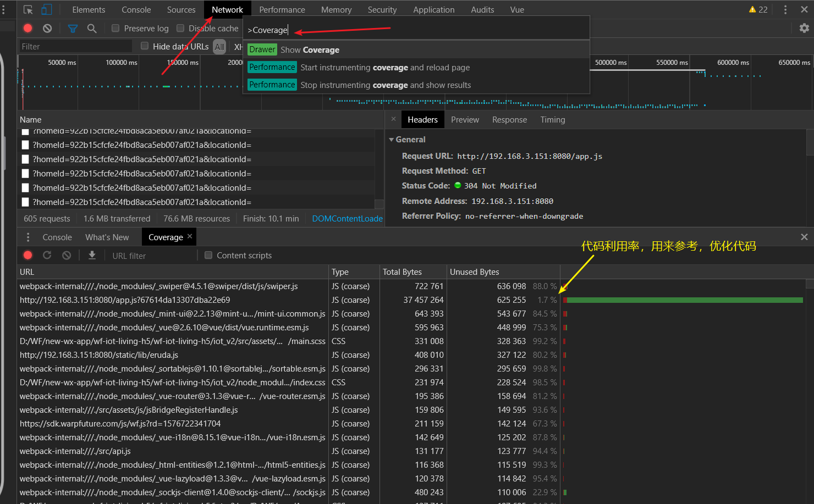Image resolution: width=814 pixels, height=504 pixels.
Task: Focus the command menu input field
Action: pos(416,30)
